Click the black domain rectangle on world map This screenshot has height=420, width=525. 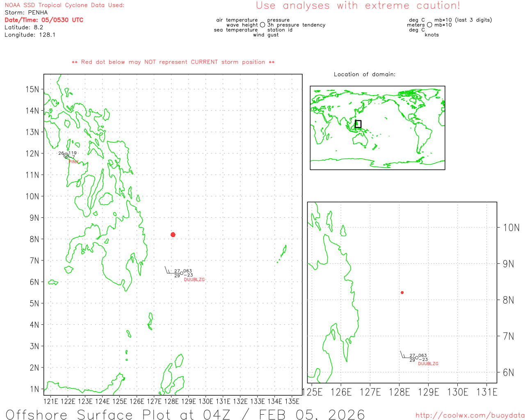point(358,124)
